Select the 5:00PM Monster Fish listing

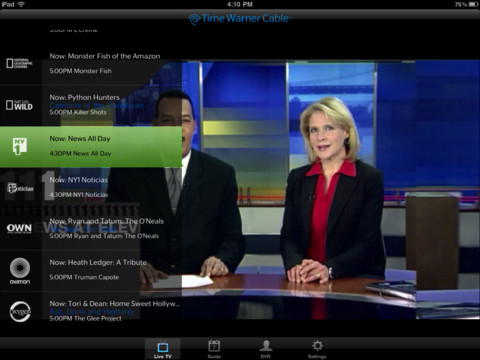[81, 71]
